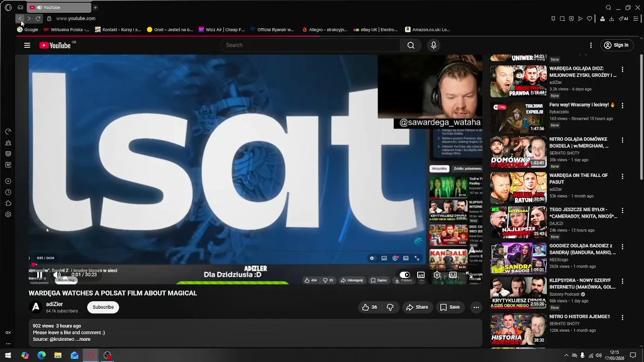Open File Explorer from taskbar
The image size is (644, 362).
[58, 355]
